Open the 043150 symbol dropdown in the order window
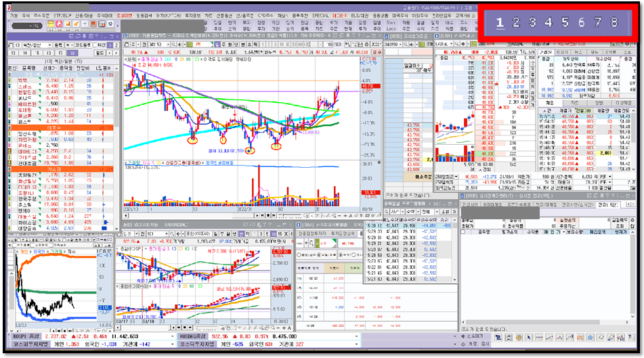Screen dimensions: 644x358 400,44
